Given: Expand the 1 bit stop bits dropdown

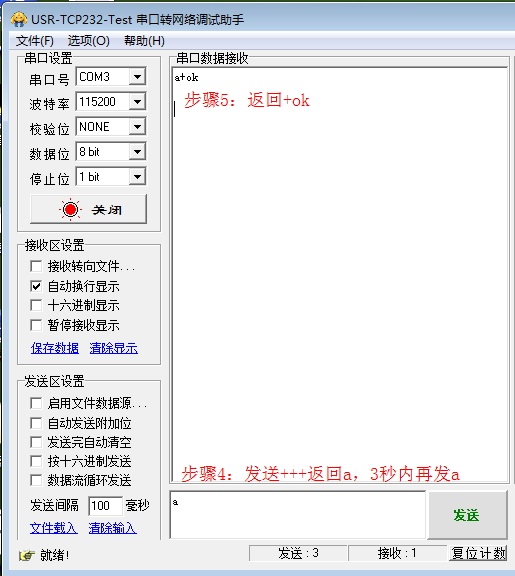Looking at the screenshot, I should click(x=137, y=177).
